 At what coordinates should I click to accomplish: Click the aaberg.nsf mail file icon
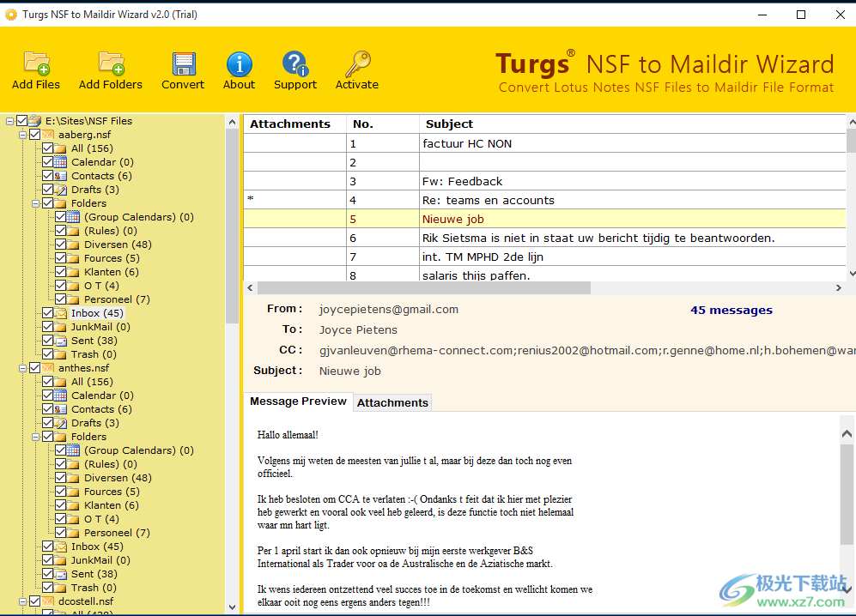48,135
